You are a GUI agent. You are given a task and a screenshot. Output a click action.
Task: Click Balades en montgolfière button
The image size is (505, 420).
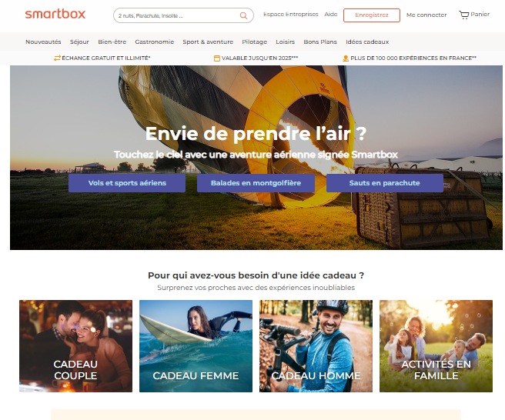tap(256, 183)
